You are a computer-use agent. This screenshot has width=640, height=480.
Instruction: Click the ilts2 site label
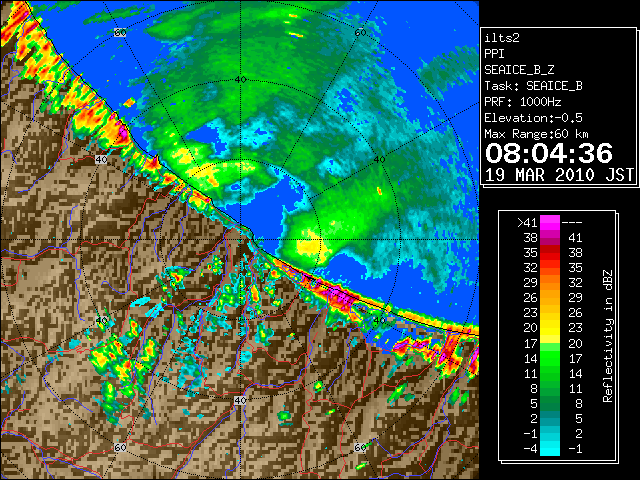point(502,38)
